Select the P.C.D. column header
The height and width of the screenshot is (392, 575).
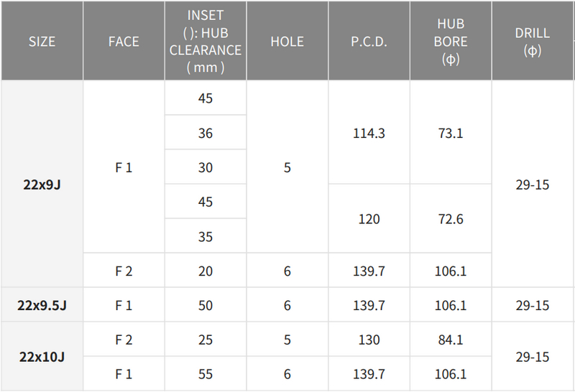tap(369, 41)
